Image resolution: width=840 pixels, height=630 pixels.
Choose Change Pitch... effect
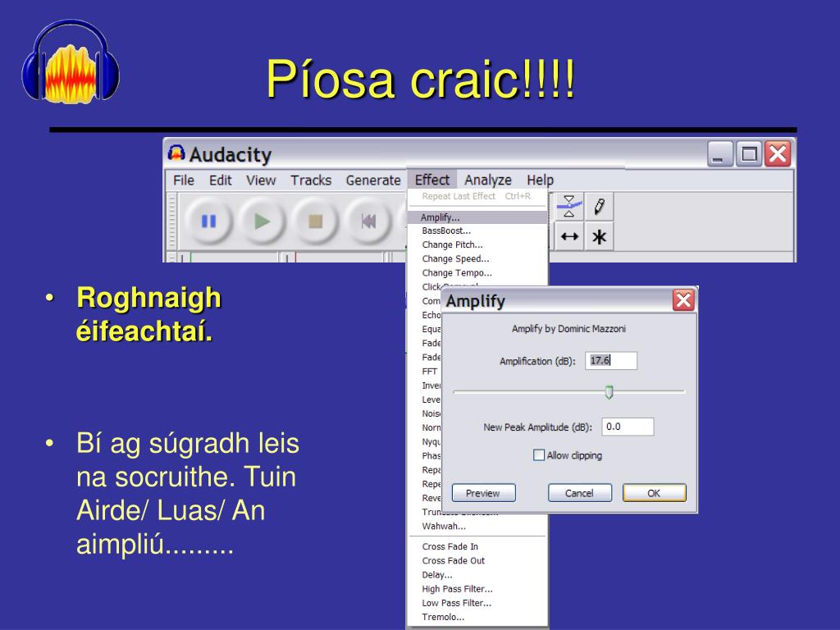tap(477, 244)
